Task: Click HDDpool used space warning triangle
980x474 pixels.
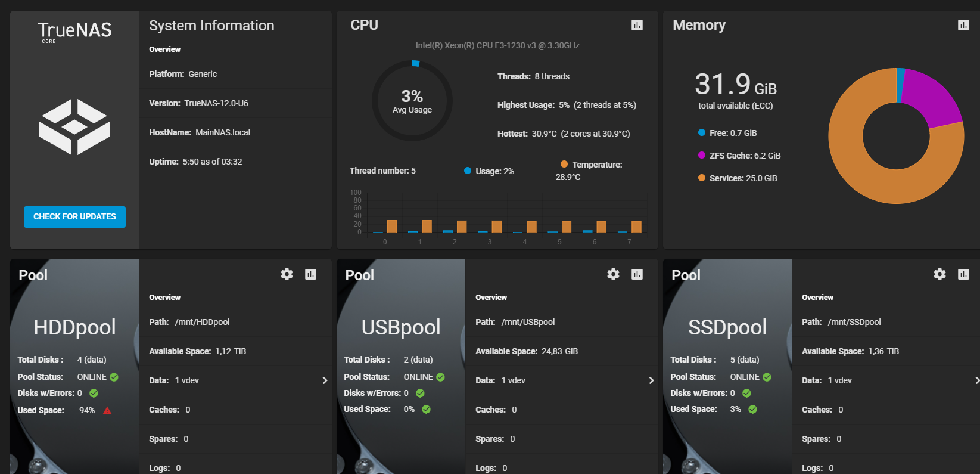Action: click(x=107, y=411)
